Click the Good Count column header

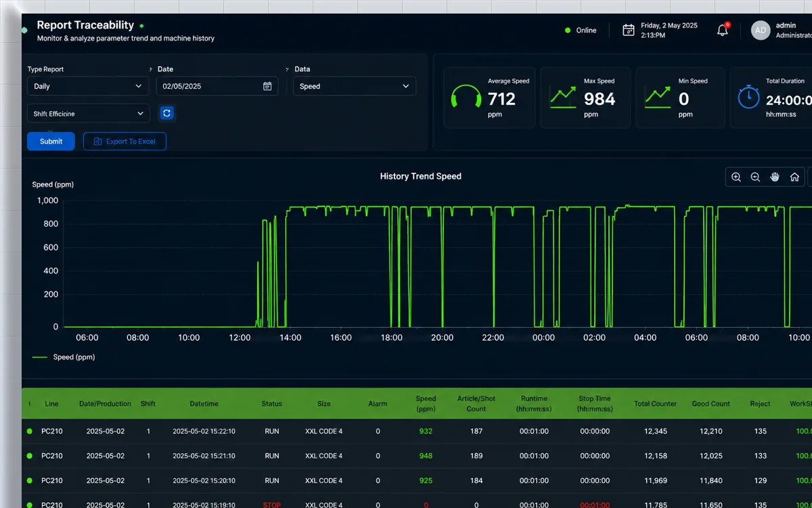pyautogui.click(x=711, y=404)
